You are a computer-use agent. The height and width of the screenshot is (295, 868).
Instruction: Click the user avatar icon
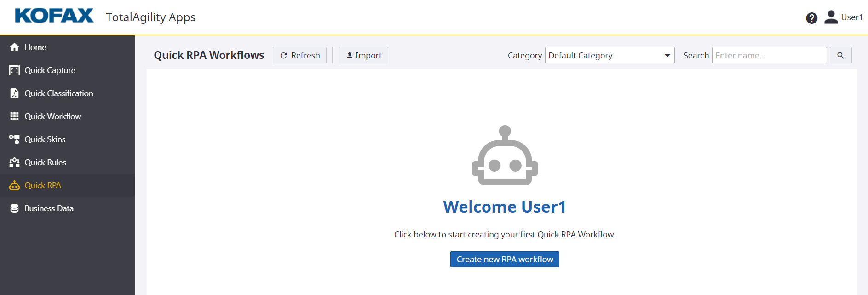(x=831, y=17)
